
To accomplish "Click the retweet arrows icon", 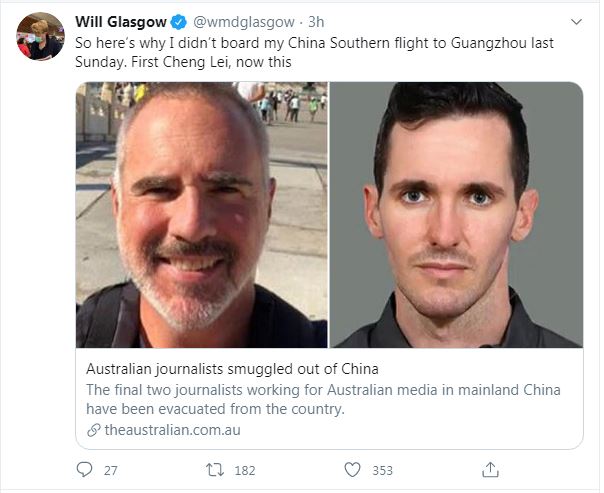I will (x=215, y=470).
